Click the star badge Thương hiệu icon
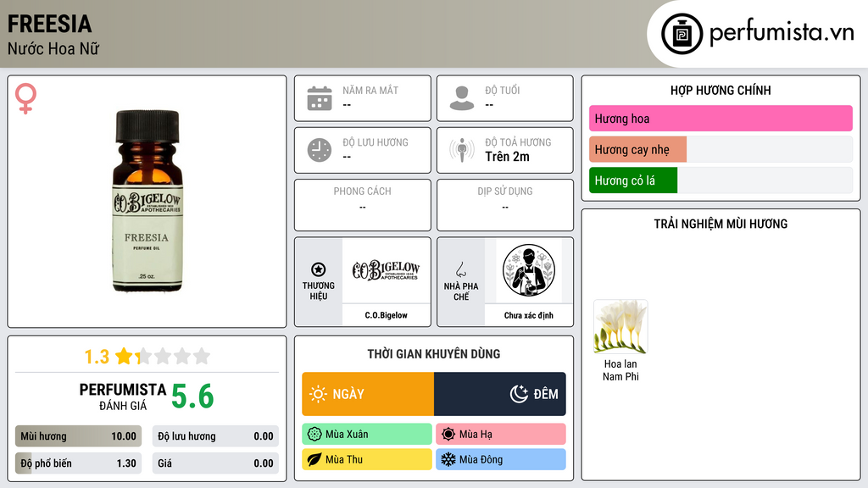 tap(319, 269)
